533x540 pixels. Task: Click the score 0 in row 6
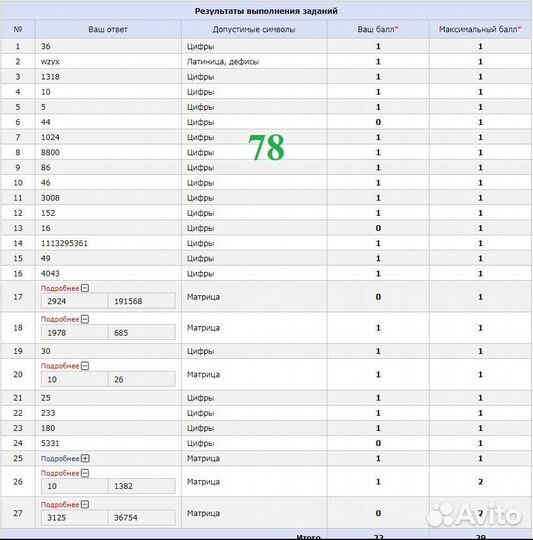coord(378,122)
